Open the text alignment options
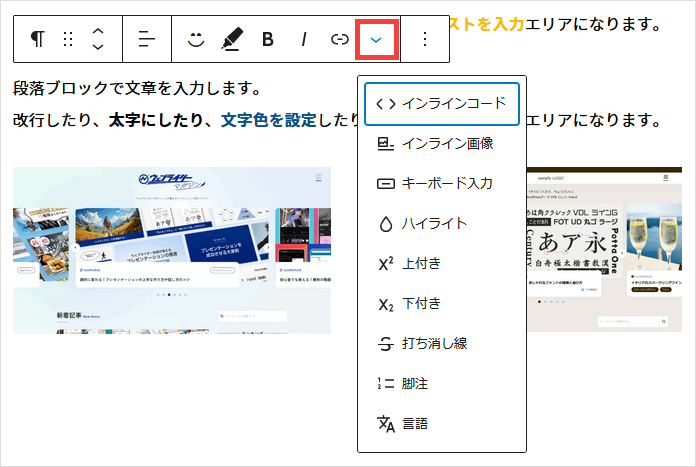This screenshot has height=467, width=696. 147,39
